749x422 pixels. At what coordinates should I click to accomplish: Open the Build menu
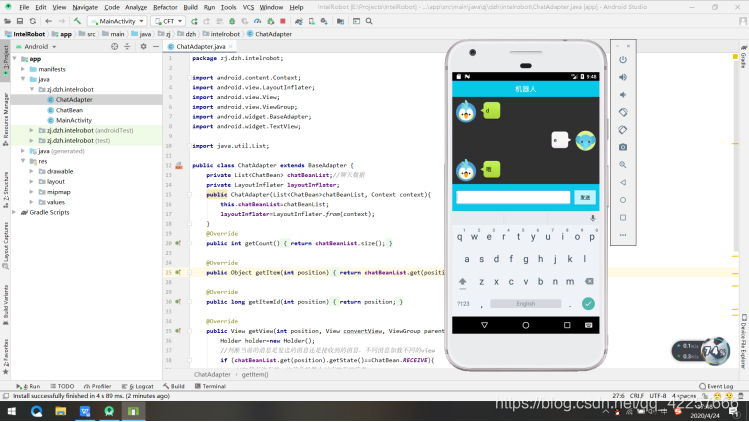pyautogui.click(x=190, y=7)
